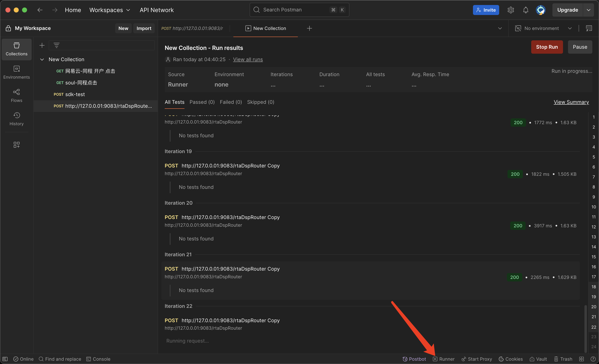Image resolution: width=599 pixels, height=364 pixels.
Task: Click the Import button
Action: coord(144,28)
